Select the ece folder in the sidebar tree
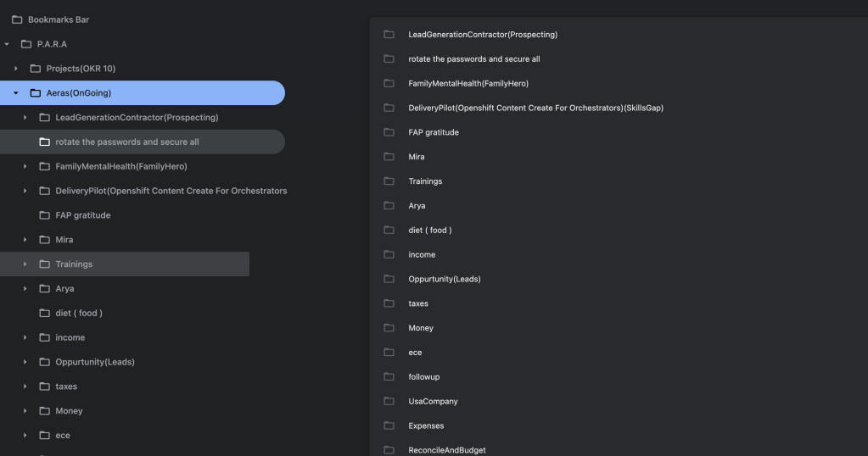 click(x=63, y=435)
